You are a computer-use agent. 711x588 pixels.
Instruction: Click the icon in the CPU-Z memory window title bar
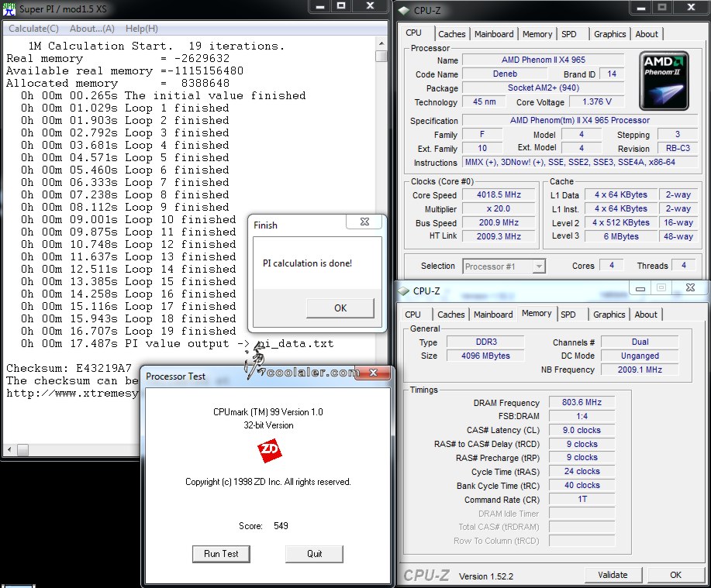[x=403, y=291]
